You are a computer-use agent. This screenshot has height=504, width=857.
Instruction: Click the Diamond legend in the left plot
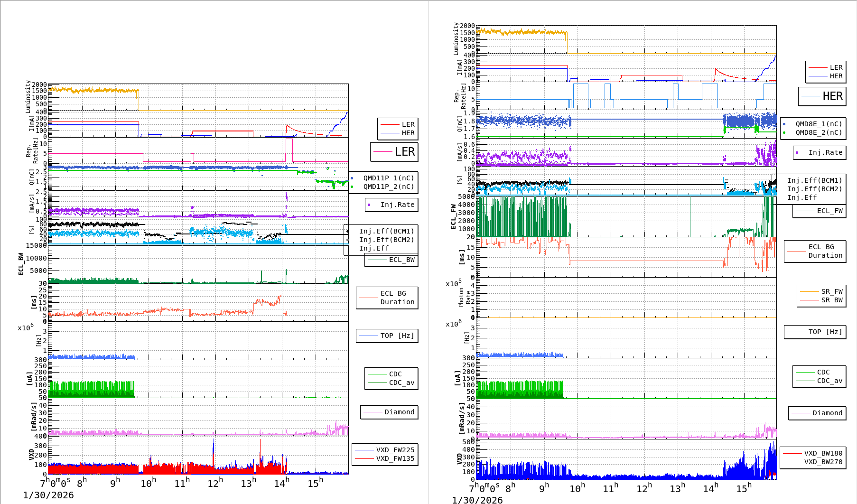[389, 412]
